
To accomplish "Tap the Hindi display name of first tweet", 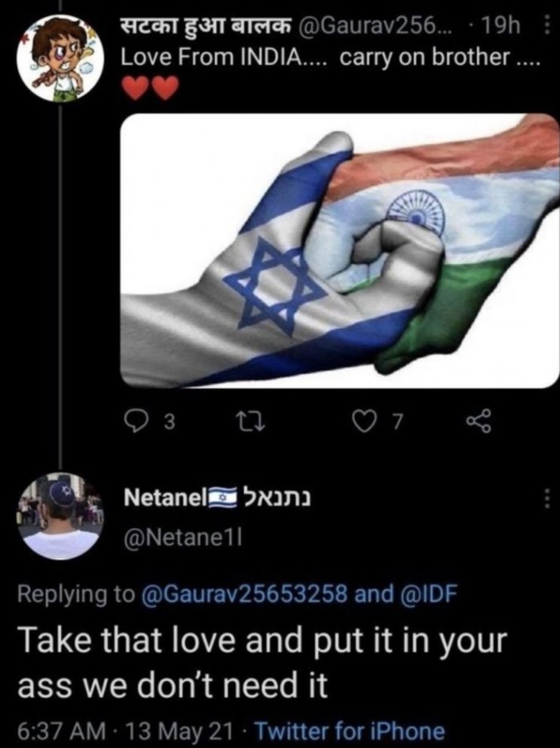I will [205, 26].
